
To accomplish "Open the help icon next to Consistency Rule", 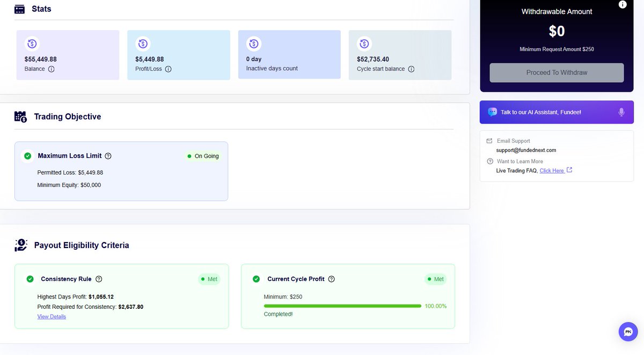I will pyautogui.click(x=99, y=279).
